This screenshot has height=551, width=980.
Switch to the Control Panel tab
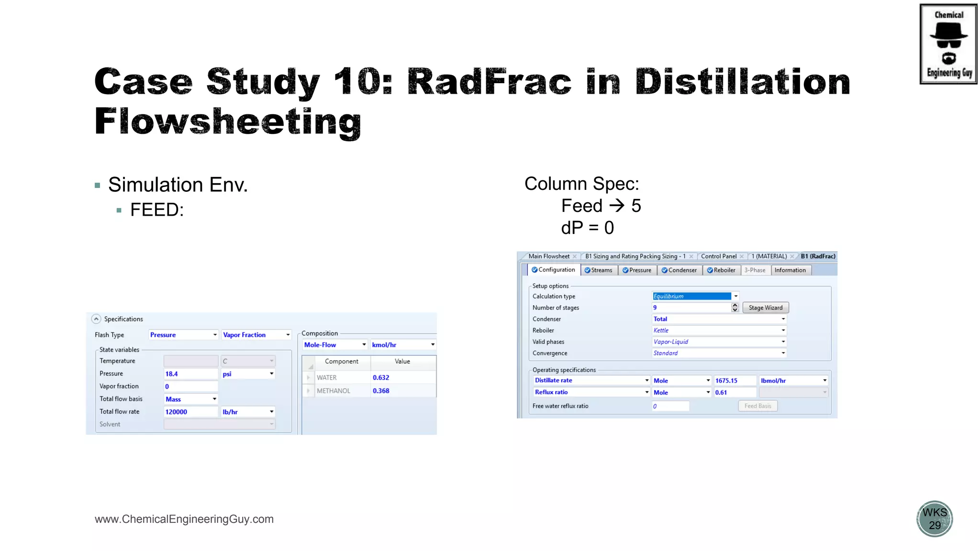click(x=719, y=256)
